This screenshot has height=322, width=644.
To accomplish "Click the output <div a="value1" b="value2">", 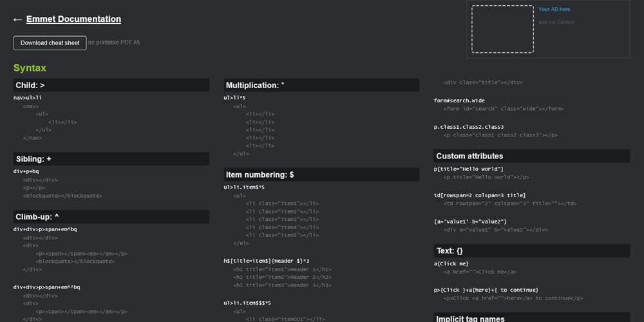I will (496, 230).
